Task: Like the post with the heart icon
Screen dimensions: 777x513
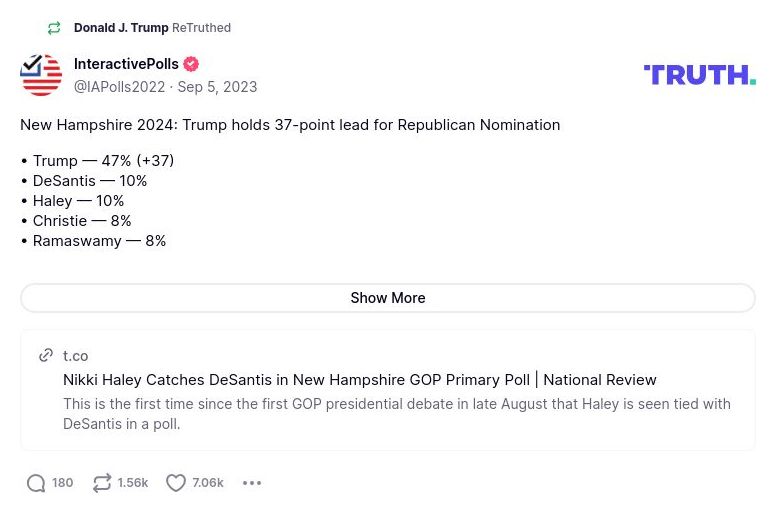Action: pos(176,483)
